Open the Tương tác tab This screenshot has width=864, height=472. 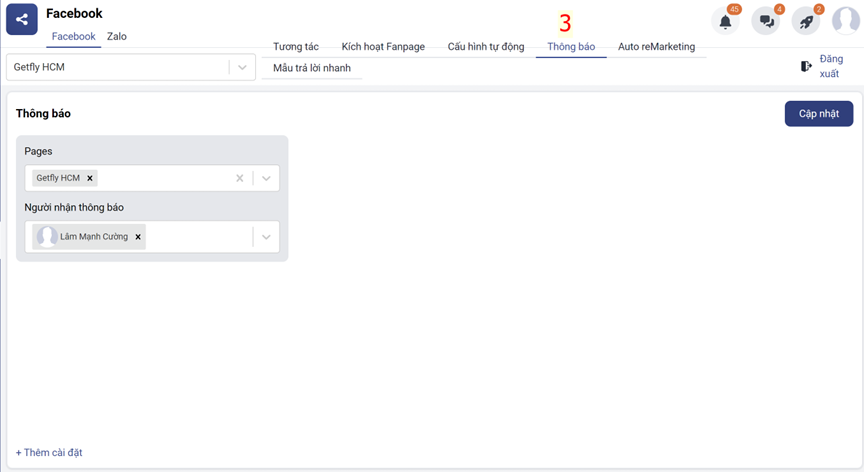[x=296, y=47]
